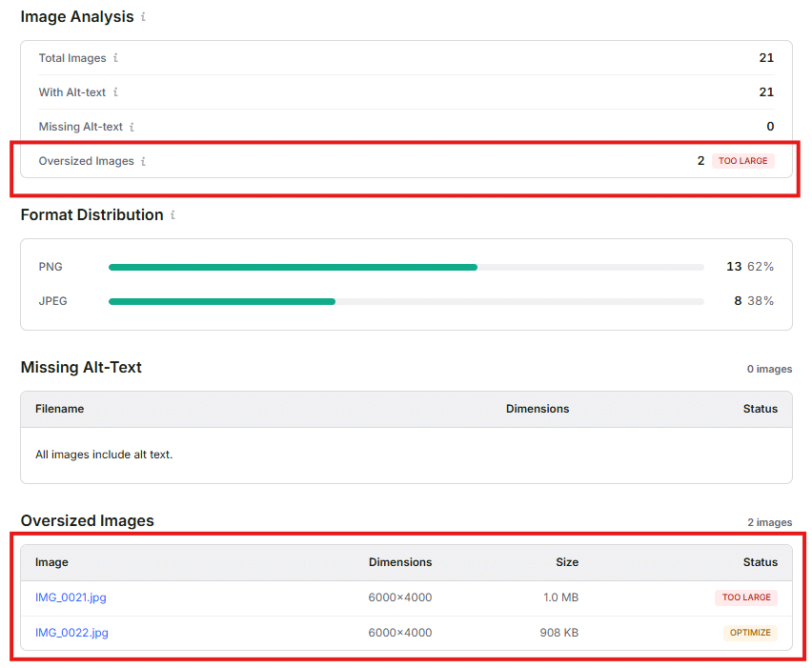Screen dimensions: 812x668
Task: Select the Total Images value 21
Action: (766, 58)
